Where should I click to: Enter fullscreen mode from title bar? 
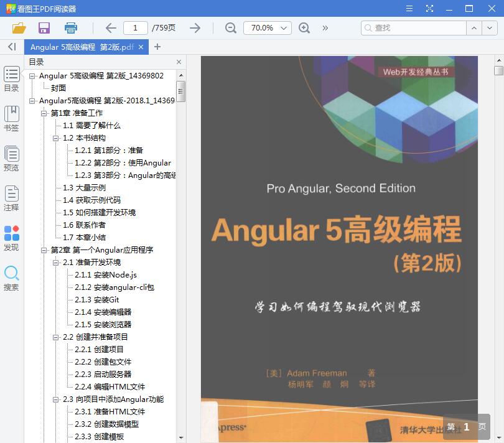(429, 8)
